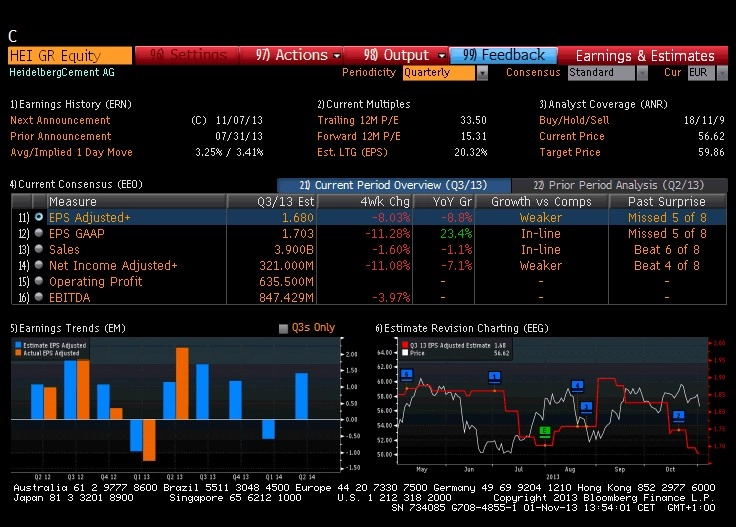Image resolution: width=736 pixels, height=527 pixels.
Task: Open the Cur EUR currency dropdown
Action: [x=722, y=73]
